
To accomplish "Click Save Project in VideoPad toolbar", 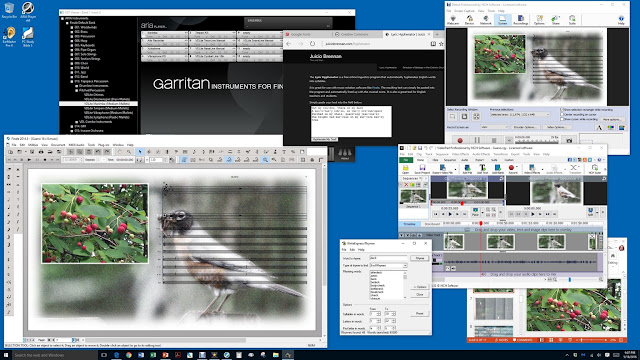I will [422, 169].
